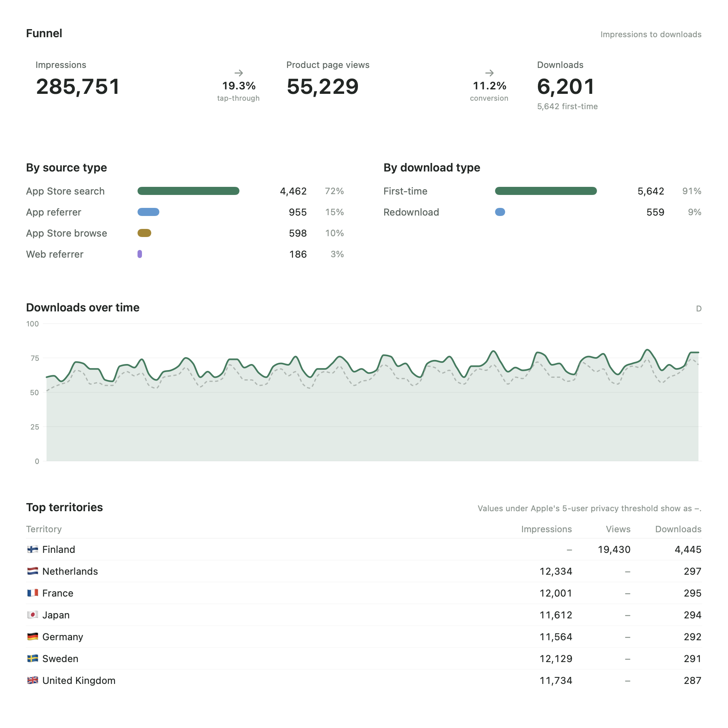Click United Kingdom's 11,734 impressions value
Image resolution: width=728 pixels, height=728 pixels.
(x=556, y=680)
